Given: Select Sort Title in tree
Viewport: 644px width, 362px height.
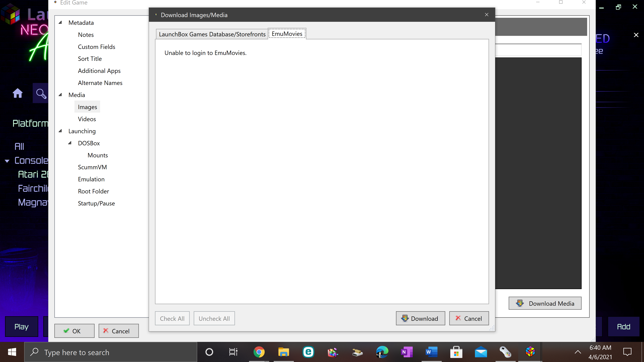Looking at the screenshot, I should (90, 59).
